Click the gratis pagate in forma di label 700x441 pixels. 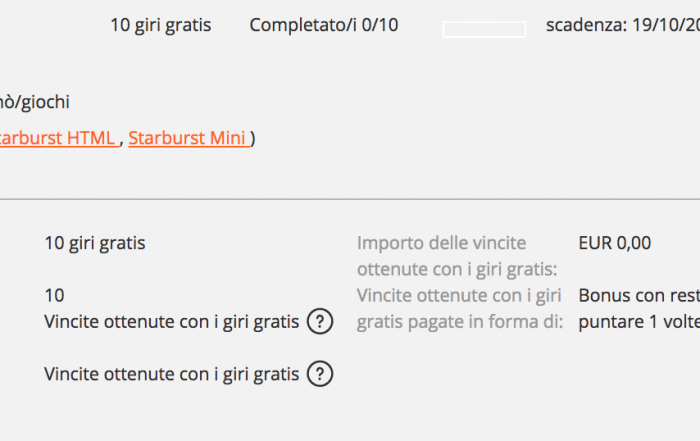click(x=460, y=322)
